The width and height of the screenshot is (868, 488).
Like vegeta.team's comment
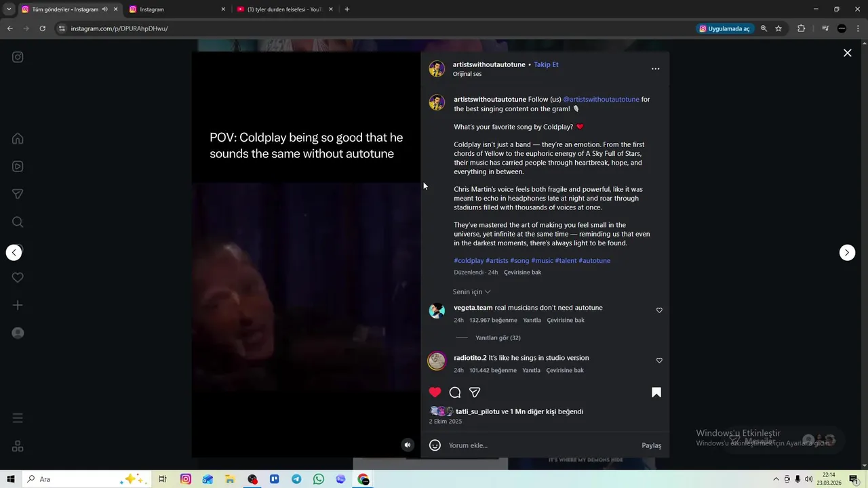coord(659,310)
